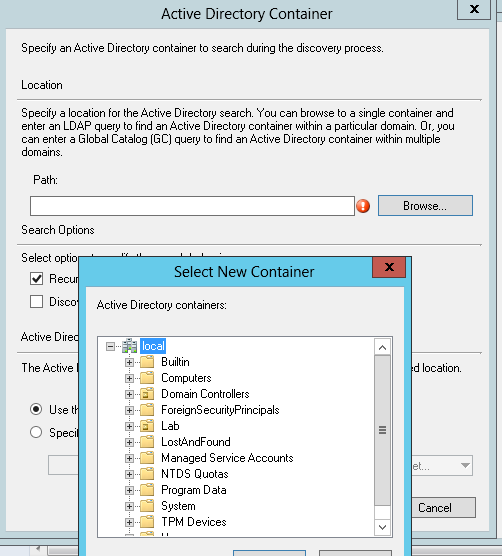
Task: Expand the Managed Service Accounts node
Action: (129, 458)
